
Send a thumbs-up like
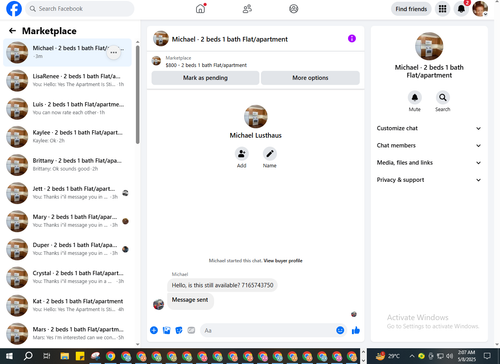pyautogui.click(x=356, y=330)
